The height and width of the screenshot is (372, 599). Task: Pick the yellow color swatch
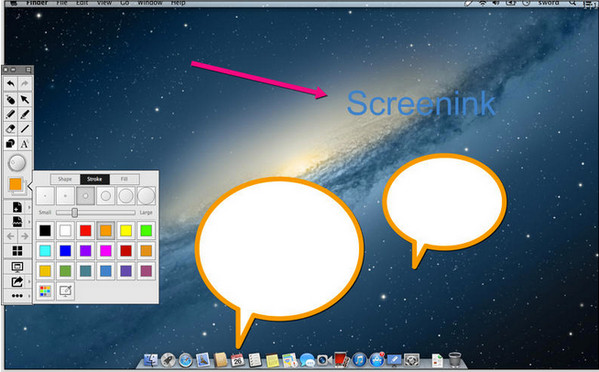[126, 230]
